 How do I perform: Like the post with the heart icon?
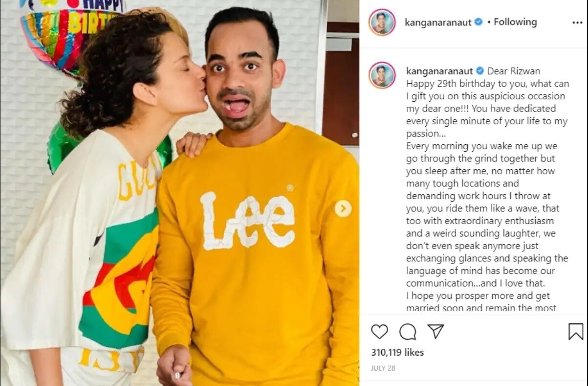(379, 332)
